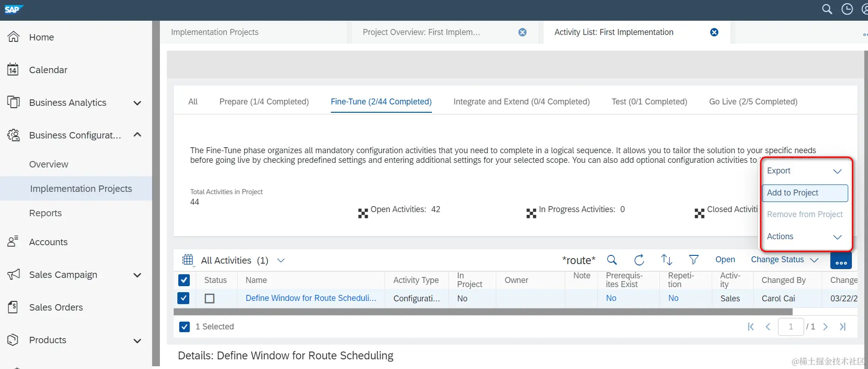Open the Define Window for Route Scheduling link
The image size is (868, 369).
[311, 298]
